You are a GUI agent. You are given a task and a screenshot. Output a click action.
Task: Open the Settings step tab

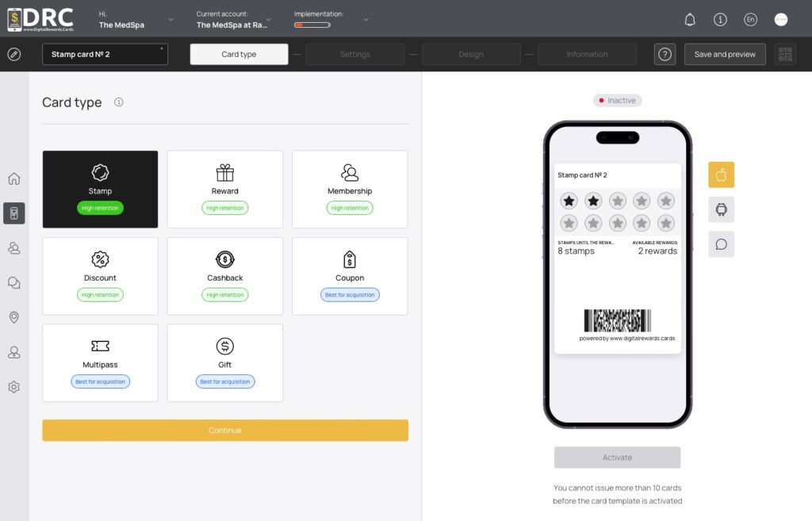click(354, 54)
